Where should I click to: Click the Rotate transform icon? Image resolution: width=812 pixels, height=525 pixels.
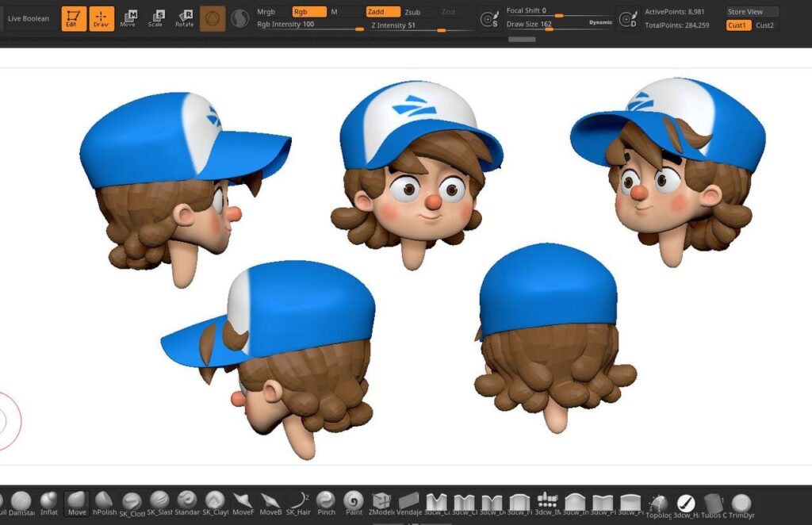[185, 18]
